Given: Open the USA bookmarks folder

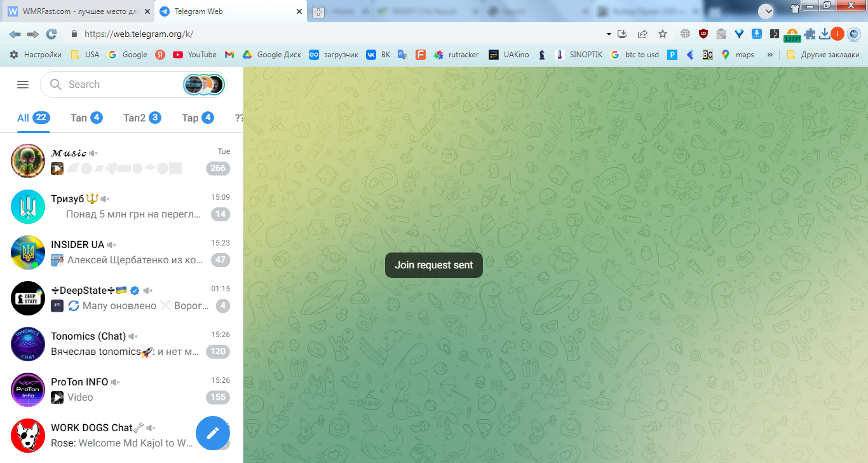Looking at the screenshot, I should click(85, 55).
